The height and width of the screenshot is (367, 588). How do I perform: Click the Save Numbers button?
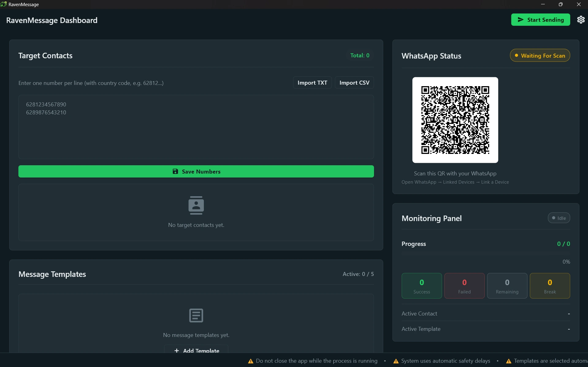pos(196,172)
